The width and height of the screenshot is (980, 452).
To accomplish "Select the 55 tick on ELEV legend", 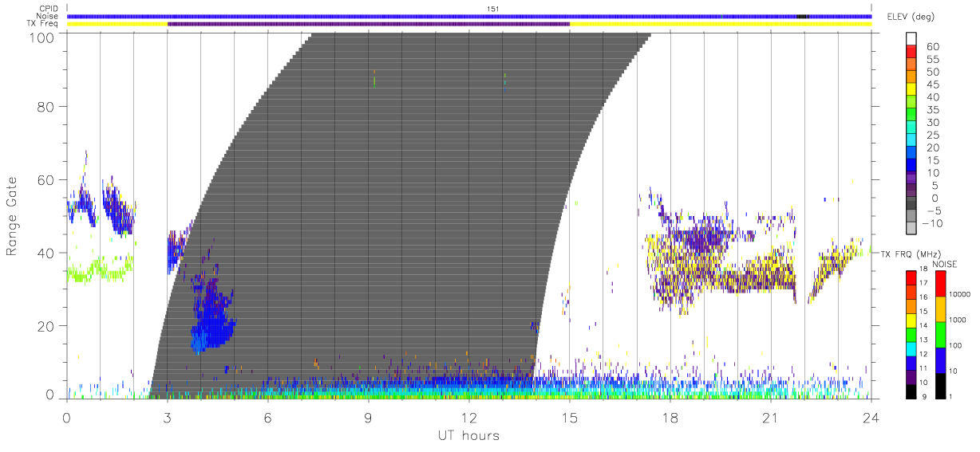I will (x=933, y=60).
